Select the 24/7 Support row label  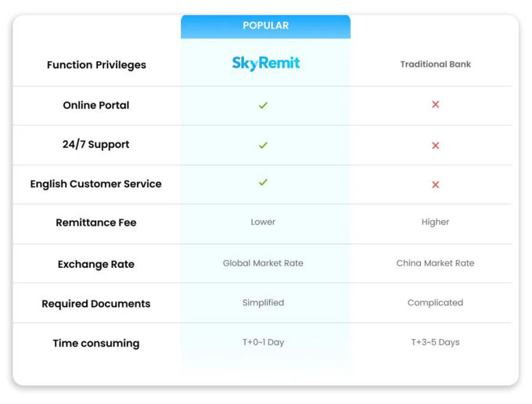click(x=96, y=145)
